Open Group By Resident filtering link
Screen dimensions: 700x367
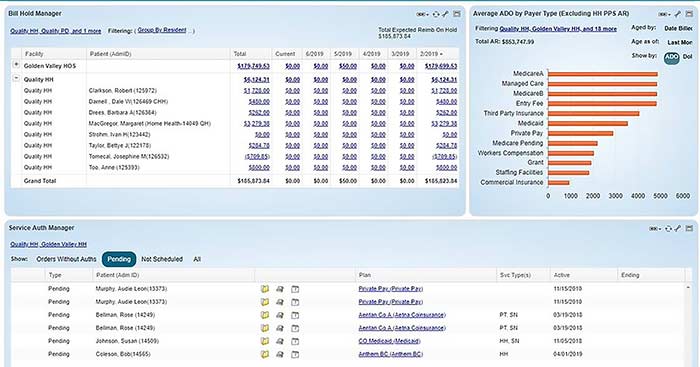coord(162,30)
